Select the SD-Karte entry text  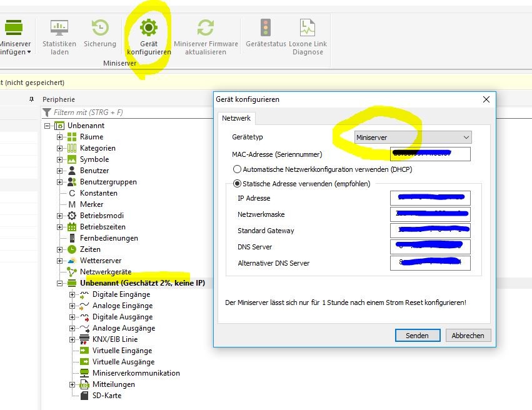click(107, 396)
